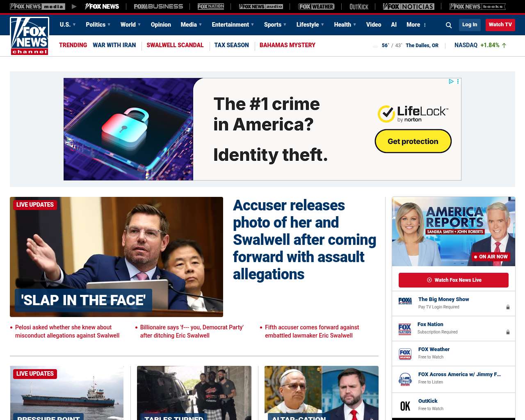Go to the Video section
The width and height of the screenshot is (525, 420).
point(374,25)
